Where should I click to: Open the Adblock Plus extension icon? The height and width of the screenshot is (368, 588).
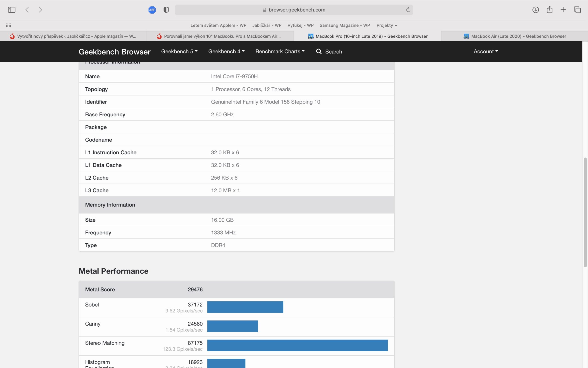(x=152, y=10)
